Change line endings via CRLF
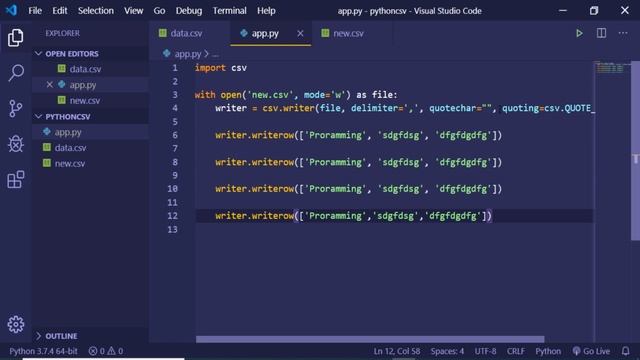The height and width of the screenshot is (360, 640). [516, 351]
